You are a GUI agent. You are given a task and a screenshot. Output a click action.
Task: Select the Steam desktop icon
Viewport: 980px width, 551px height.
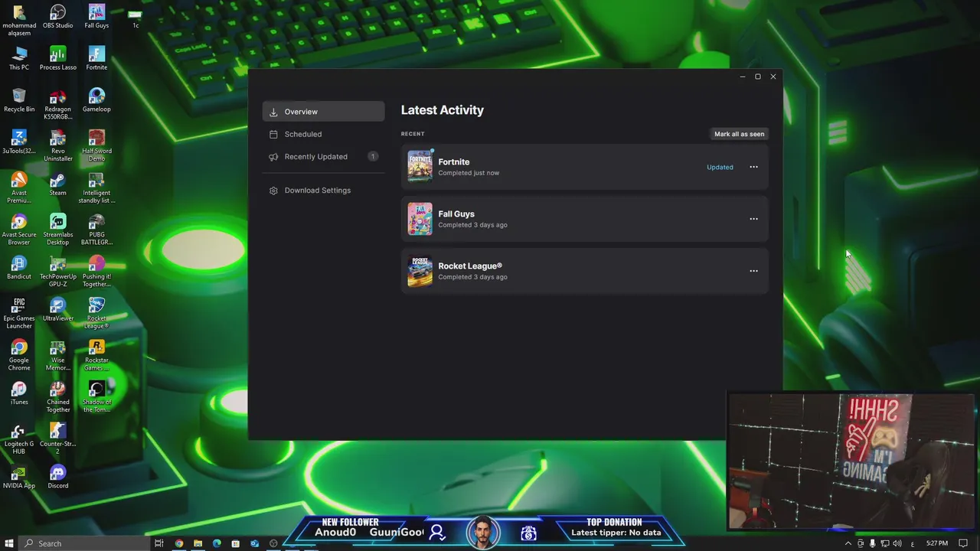pyautogui.click(x=57, y=184)
